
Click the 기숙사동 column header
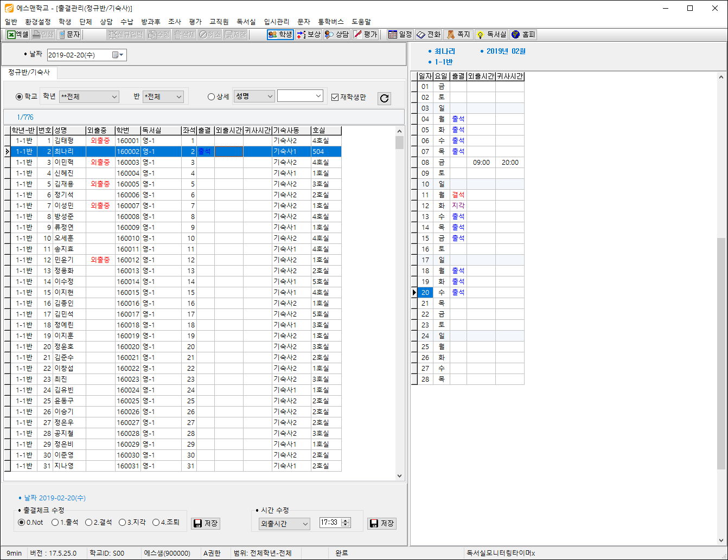coord(291,131)
